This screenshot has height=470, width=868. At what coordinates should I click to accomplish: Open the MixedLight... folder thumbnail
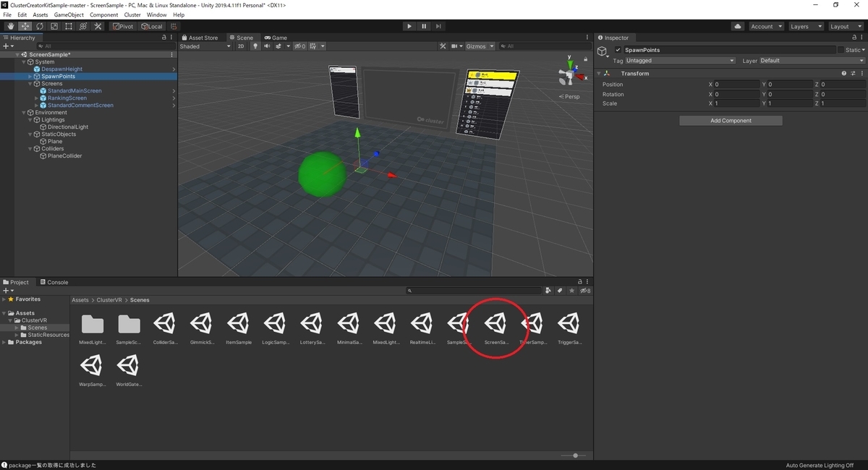point(93,329)
